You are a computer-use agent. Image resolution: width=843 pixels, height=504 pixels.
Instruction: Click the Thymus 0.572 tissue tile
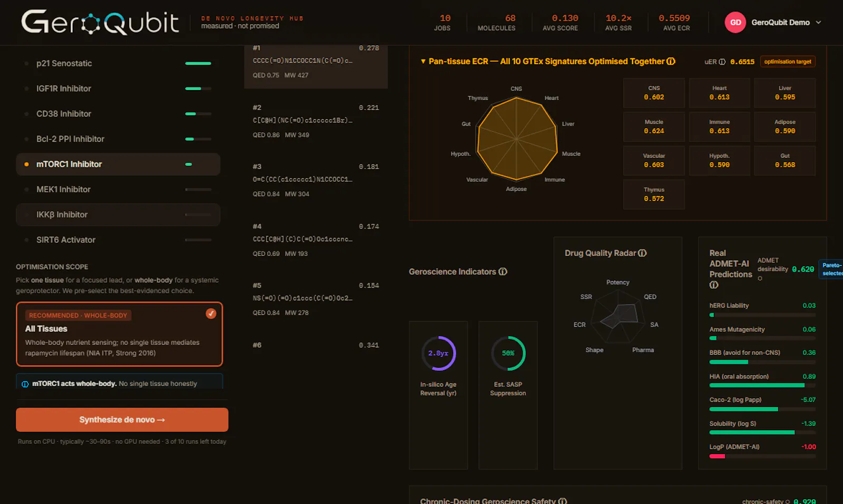click(654, 194)
